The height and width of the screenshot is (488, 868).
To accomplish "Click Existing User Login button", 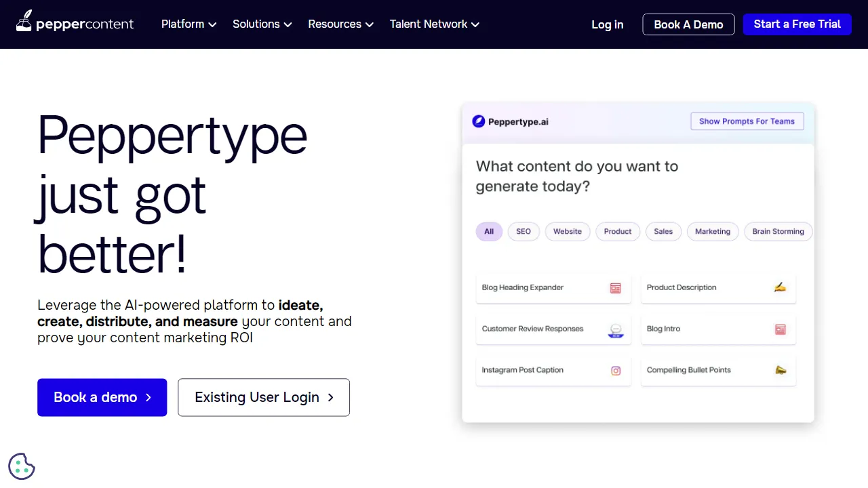I will [x=264, y=397].
